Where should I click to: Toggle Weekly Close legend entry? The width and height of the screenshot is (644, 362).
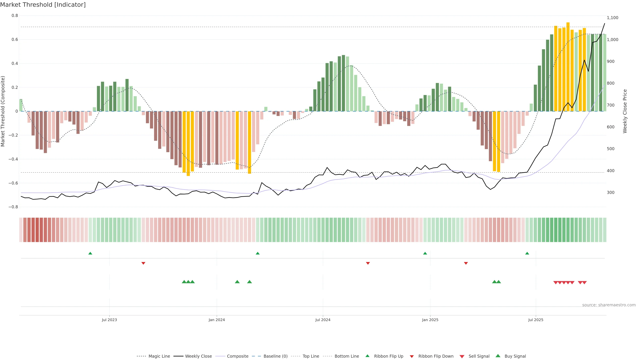point(198,356)
